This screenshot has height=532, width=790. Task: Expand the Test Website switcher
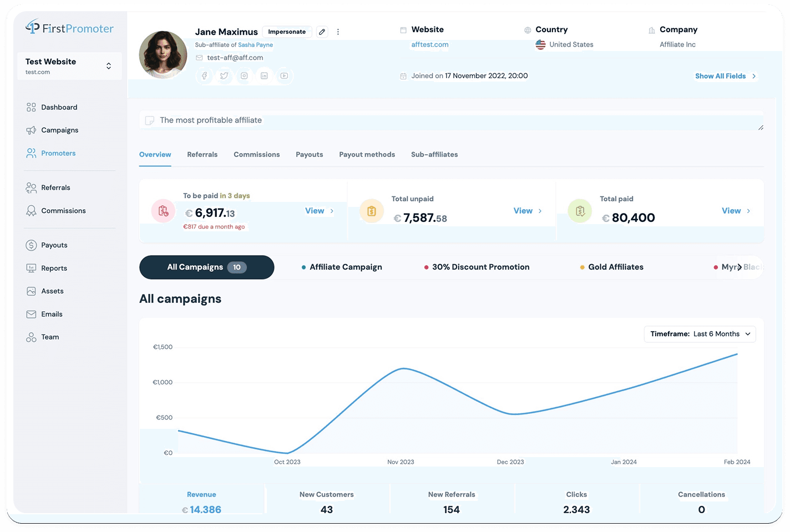pos(69,66)
